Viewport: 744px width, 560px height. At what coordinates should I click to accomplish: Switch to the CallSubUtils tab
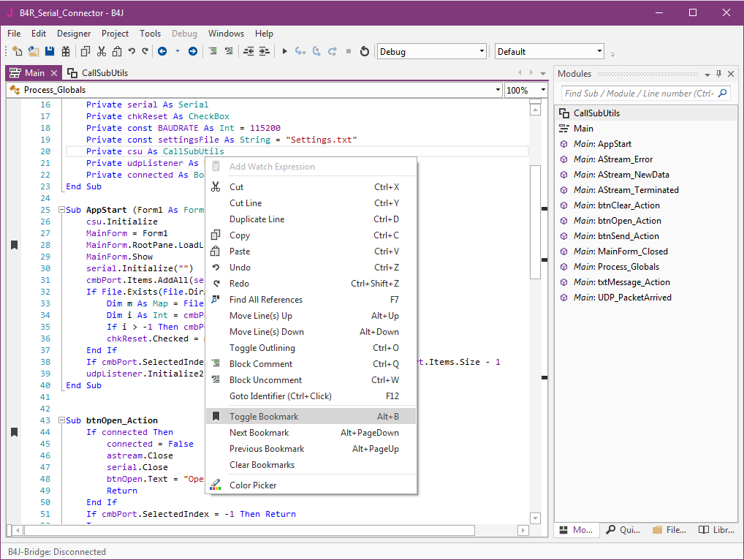pos(97,73)
